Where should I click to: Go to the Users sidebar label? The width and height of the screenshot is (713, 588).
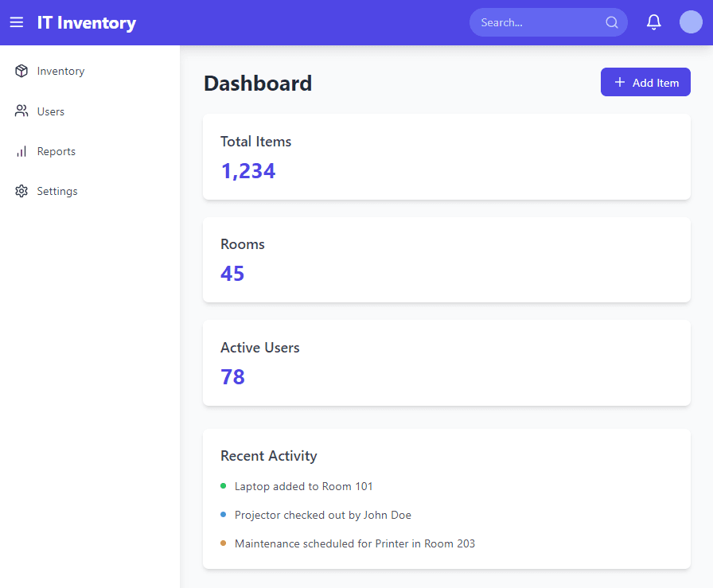(x=51, y=111)
